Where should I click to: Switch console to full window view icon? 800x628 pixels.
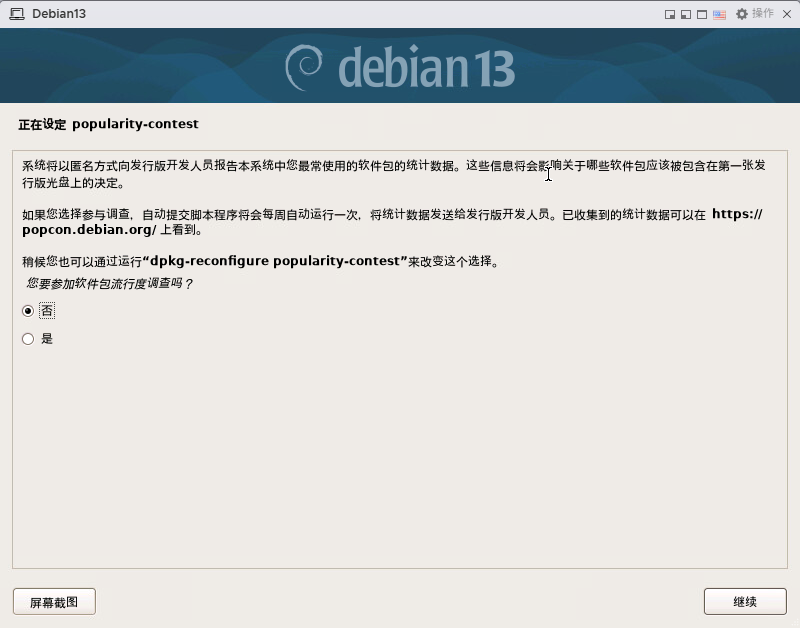click(702, 14)
